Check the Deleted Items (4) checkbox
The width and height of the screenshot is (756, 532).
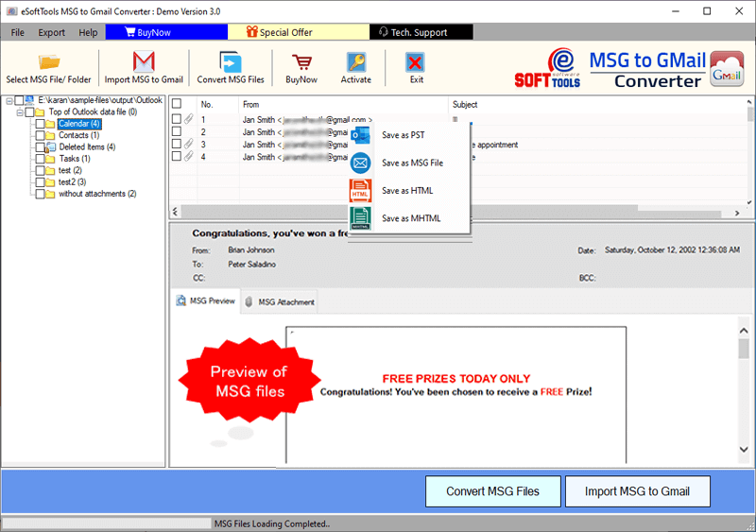coord(40,147)
